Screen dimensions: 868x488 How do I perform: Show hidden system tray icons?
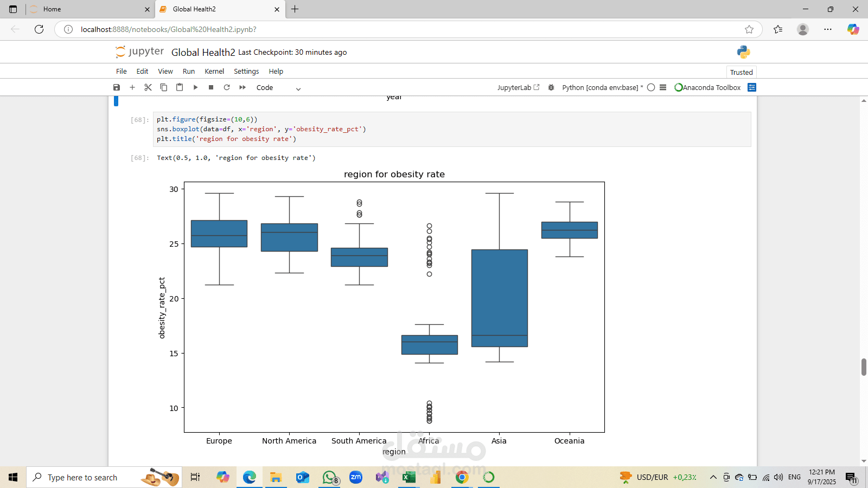click(713, 477)
